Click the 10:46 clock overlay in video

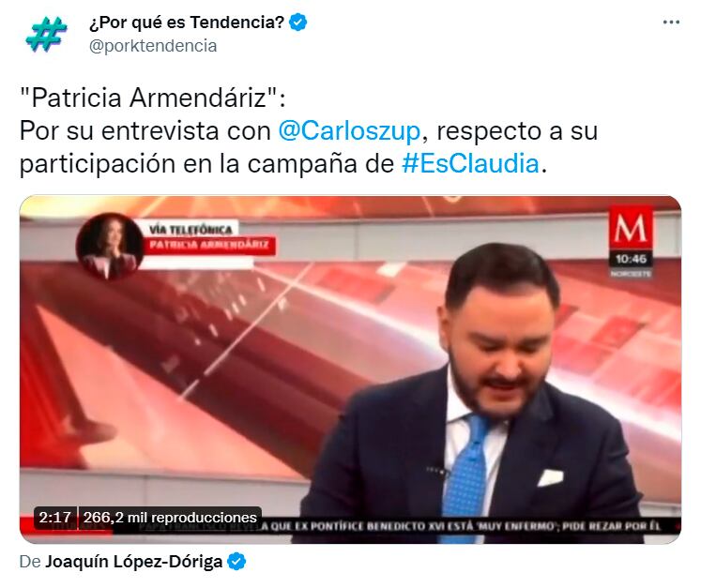[631, 259]
